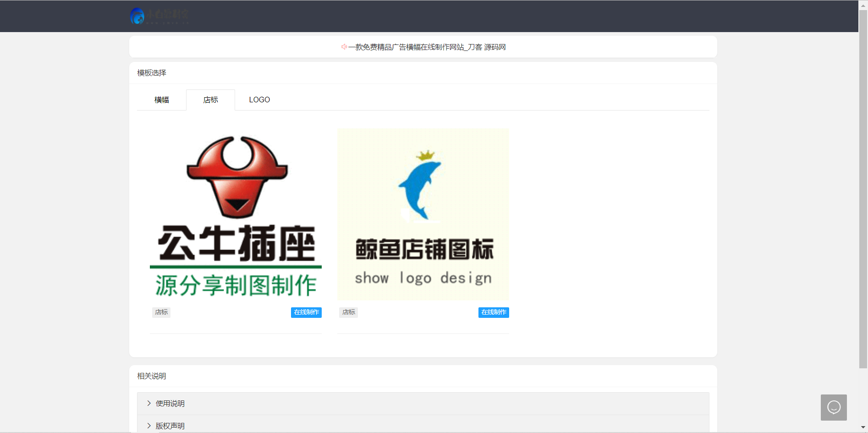Click the 相关说明 section header
The height and width of the screenshot is (433, 868).
pyautogui.click(x=151, y=376)
